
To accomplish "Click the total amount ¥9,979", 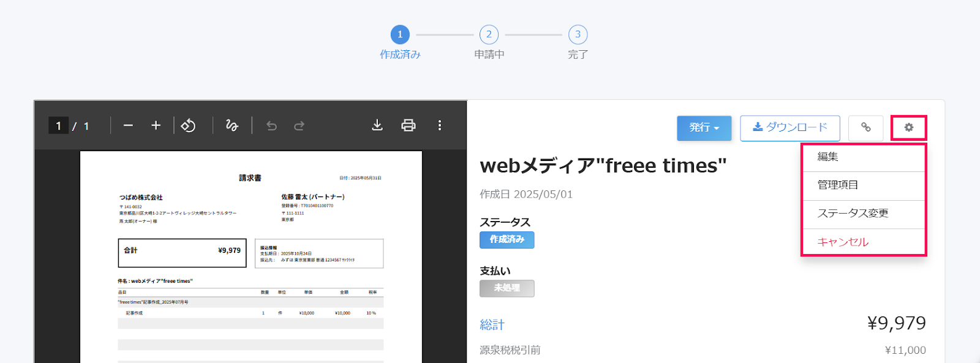I will (897, 323).
